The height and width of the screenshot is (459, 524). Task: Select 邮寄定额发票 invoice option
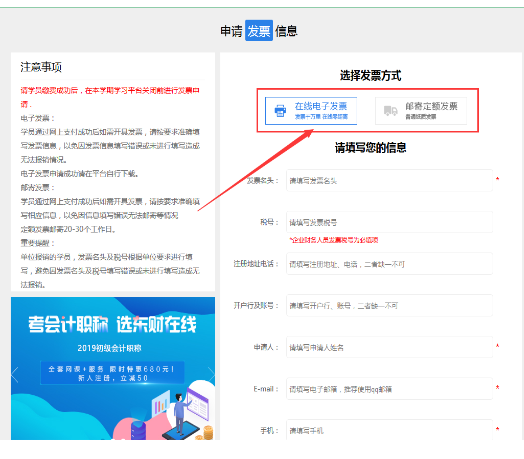421,111
